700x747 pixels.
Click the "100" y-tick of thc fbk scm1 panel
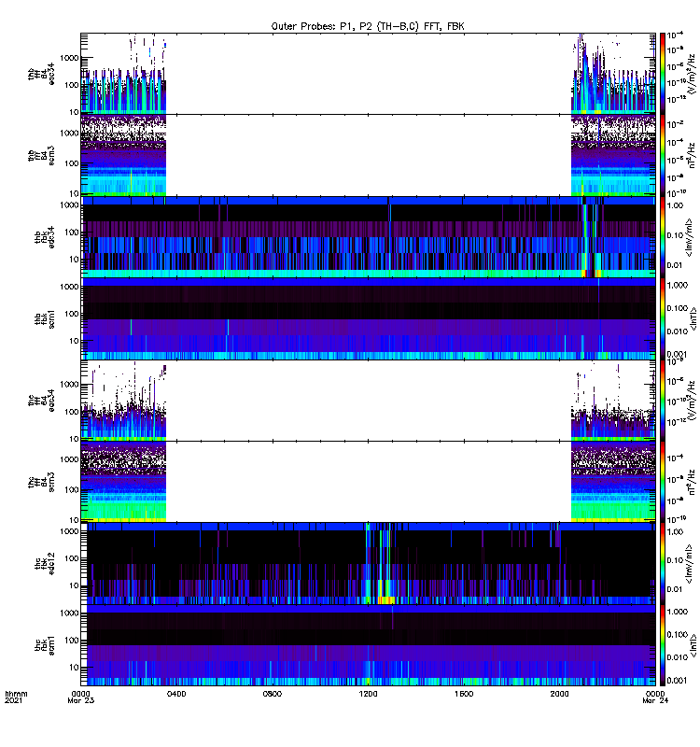tap(72, 641)
